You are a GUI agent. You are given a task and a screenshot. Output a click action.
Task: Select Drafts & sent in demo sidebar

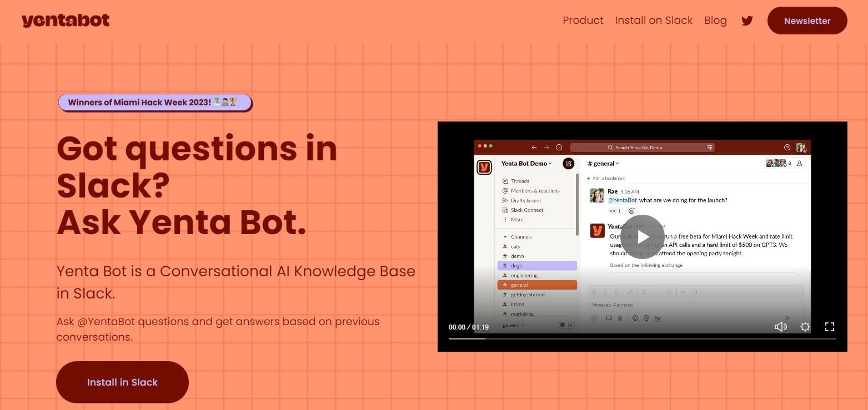point(521,200)
